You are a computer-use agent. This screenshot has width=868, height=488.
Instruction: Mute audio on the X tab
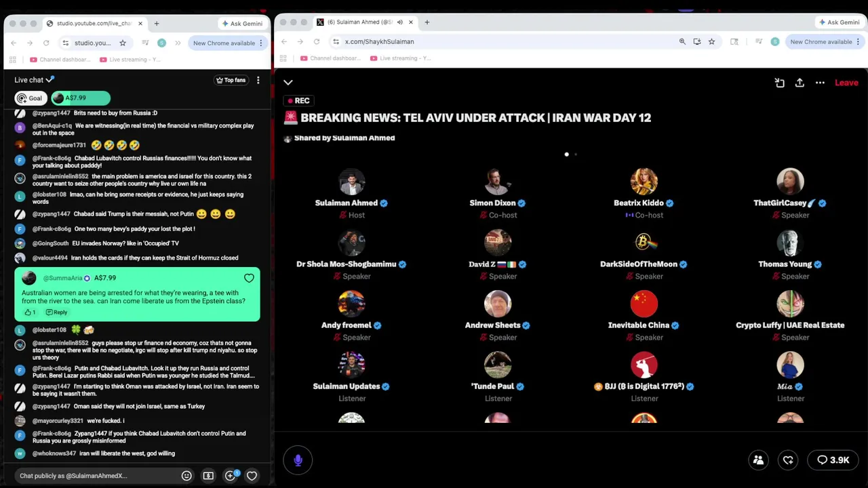click(400, 22)
